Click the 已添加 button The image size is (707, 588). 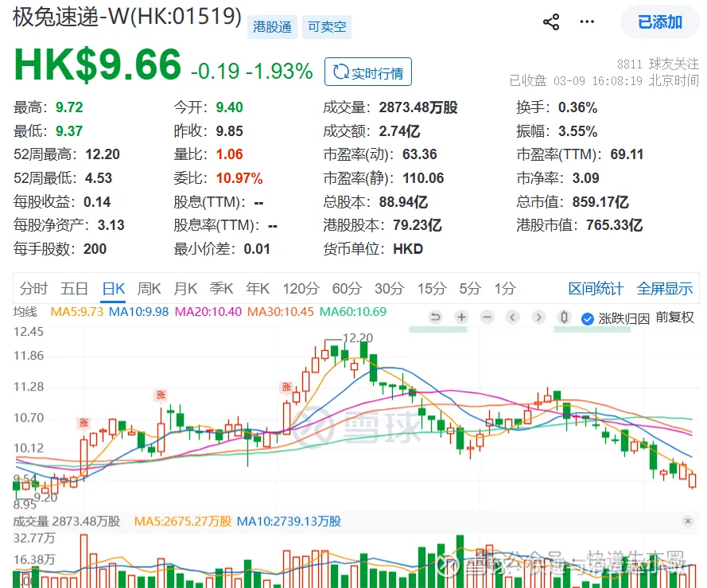point(660,22)
